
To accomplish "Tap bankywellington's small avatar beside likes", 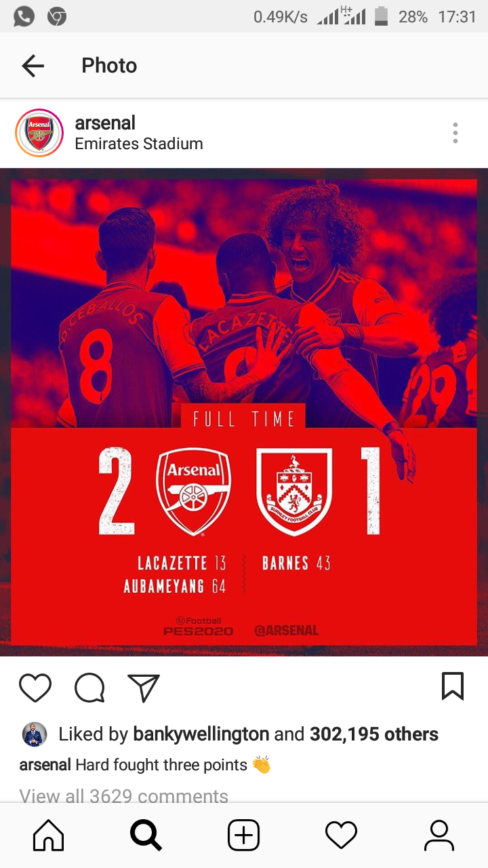I will click(x=34, y=734).
